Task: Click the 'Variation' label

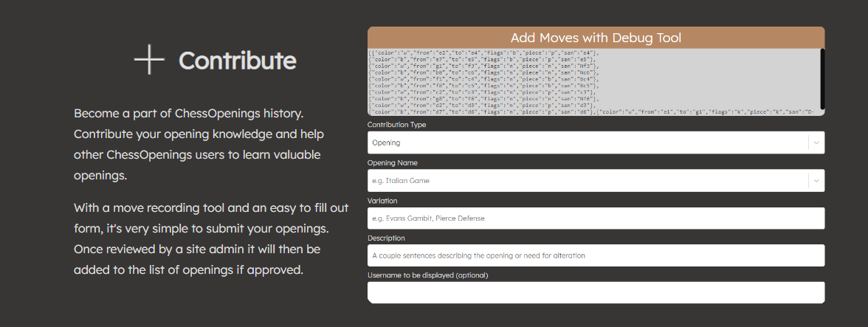Action: pyautogui.click(x=382, y=201)
